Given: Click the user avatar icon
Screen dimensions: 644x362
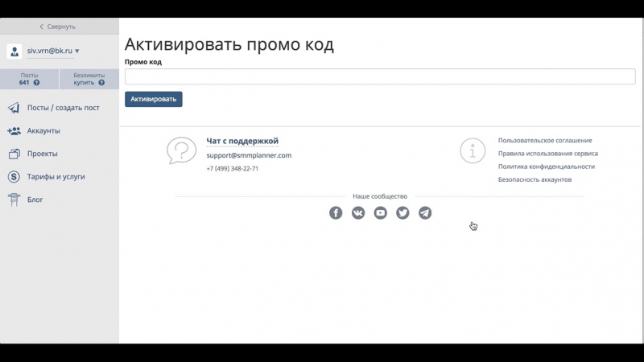Looking at the screenshot, I should [x=14, y=51].
